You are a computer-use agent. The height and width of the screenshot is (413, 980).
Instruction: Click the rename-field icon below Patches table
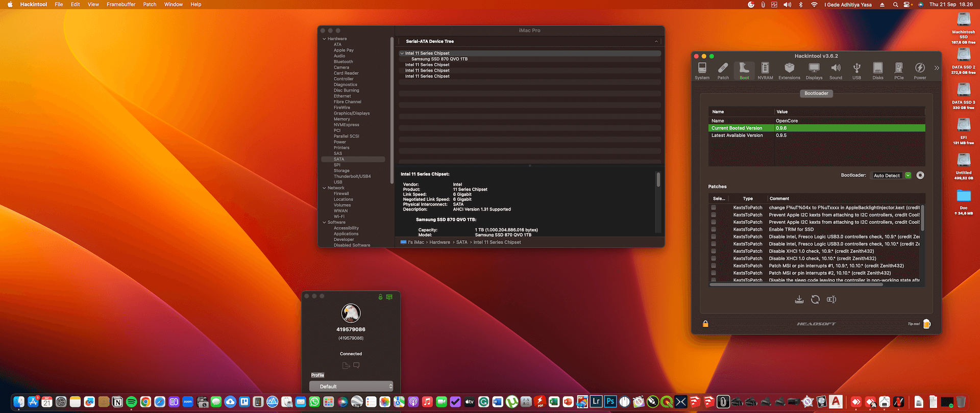click(x=831, y=299)
